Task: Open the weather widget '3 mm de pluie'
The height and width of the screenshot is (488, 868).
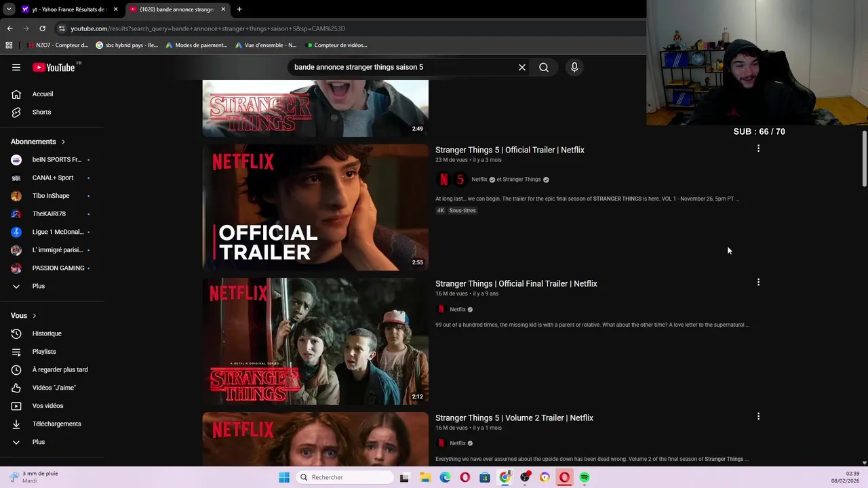Action: coord(34,477)
